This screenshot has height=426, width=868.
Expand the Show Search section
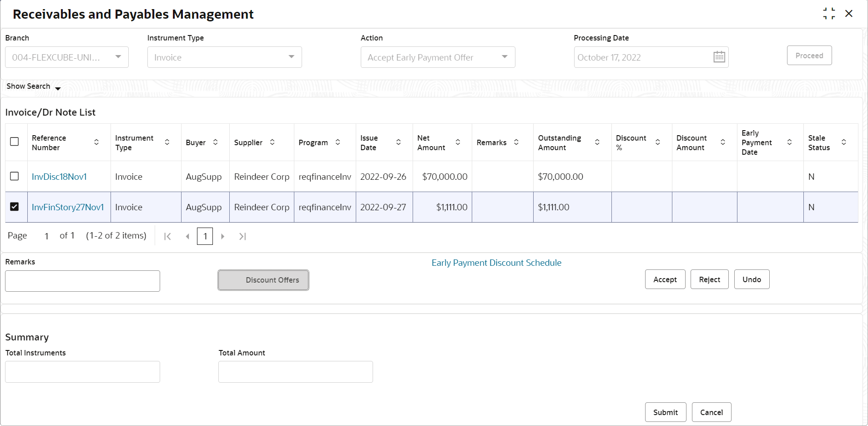34,86
